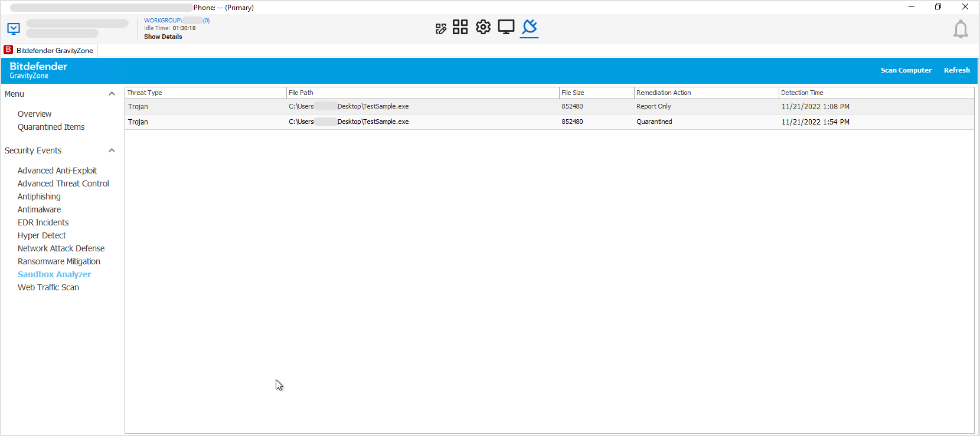Open Overview in the menu
Screen dimensions: 980x436
pos(34,114)
